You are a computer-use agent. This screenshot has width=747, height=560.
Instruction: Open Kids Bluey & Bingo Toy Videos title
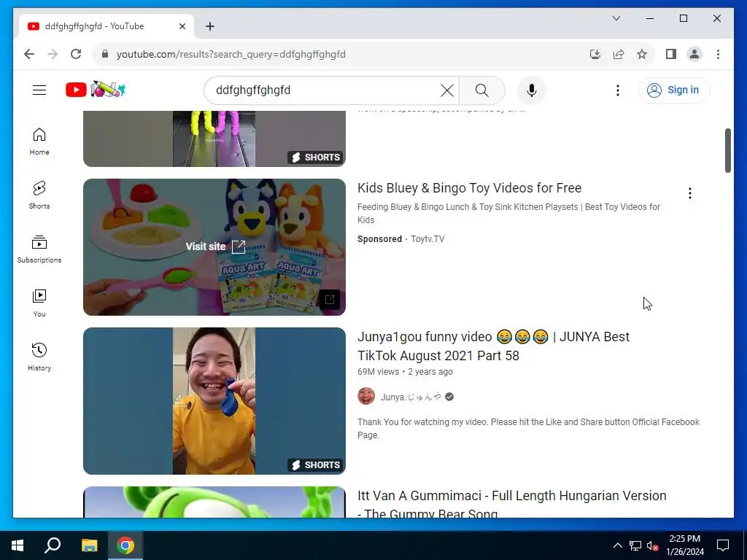pos(469,188)
